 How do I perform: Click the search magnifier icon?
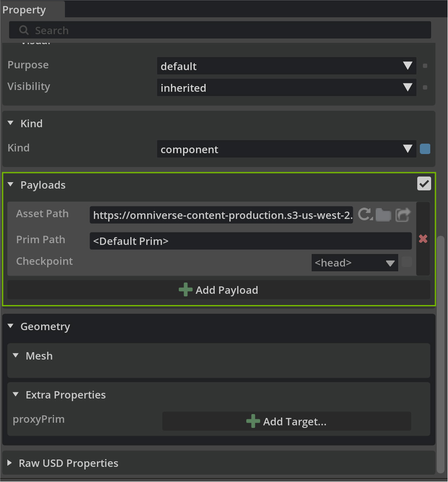pyautogui.click(x=24, y=30)
